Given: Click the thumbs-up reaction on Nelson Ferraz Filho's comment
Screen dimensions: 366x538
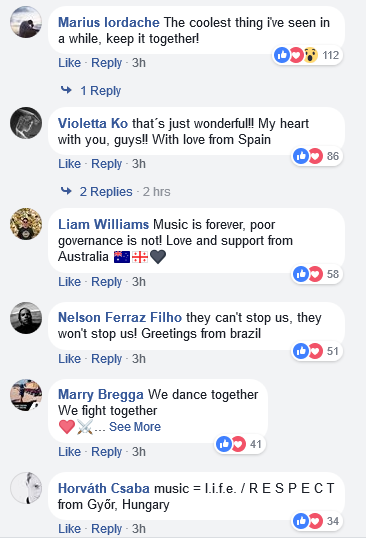Looking at the screenshot, I should point(301,351).
